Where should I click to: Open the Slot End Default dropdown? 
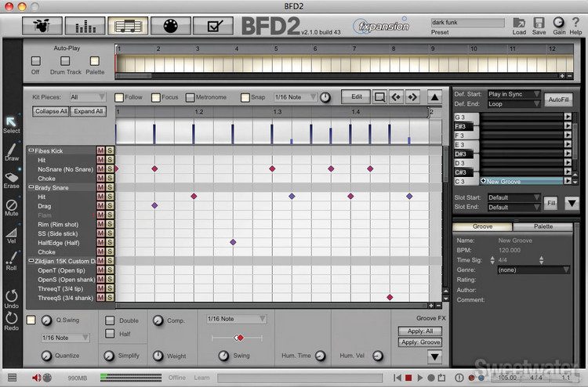514,207
